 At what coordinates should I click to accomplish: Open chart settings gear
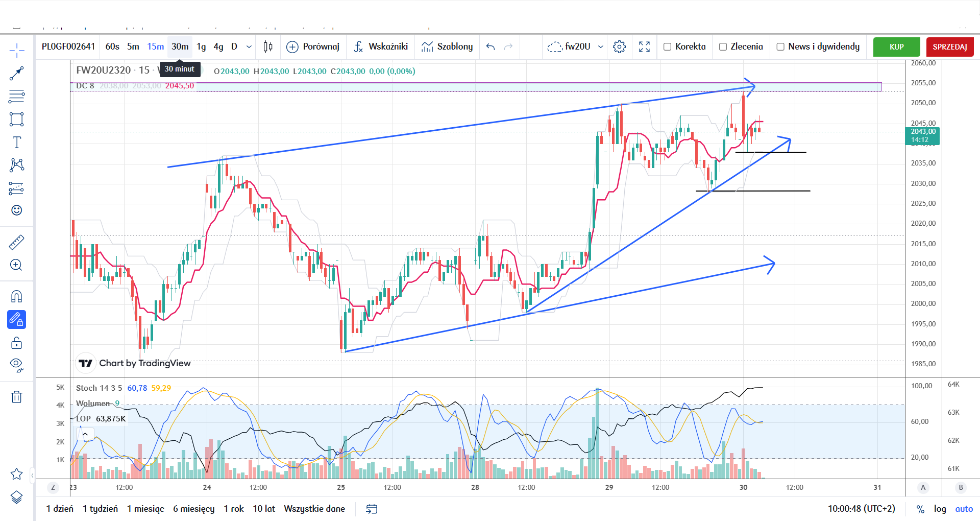(x=619, y=47)
